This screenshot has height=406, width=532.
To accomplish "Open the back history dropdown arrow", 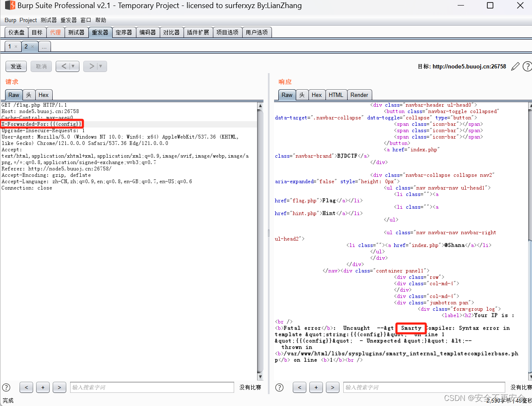I will pyautogui.click(x=73, y=66).
